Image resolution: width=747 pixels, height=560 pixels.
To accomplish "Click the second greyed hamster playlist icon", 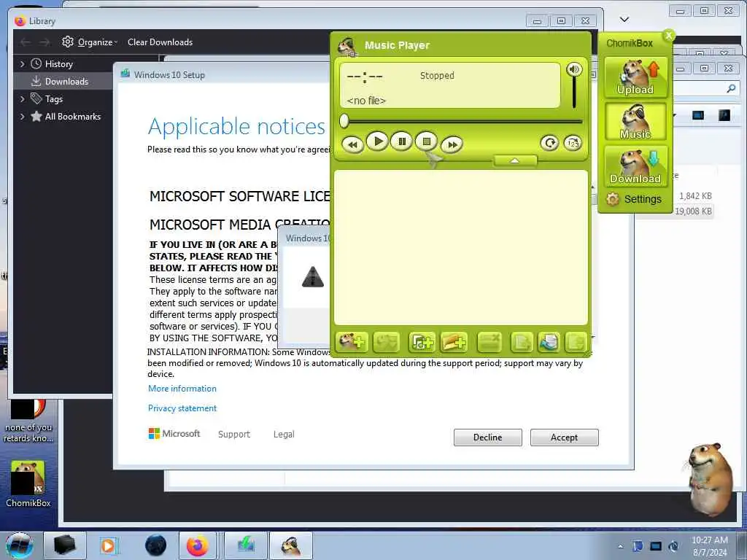I will coord(386,342).
